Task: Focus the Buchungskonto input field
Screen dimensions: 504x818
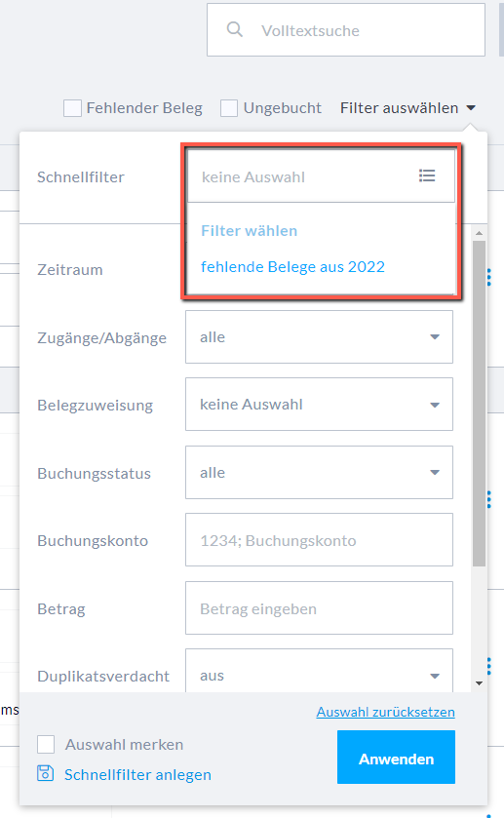Action: (x=320, y=540)
